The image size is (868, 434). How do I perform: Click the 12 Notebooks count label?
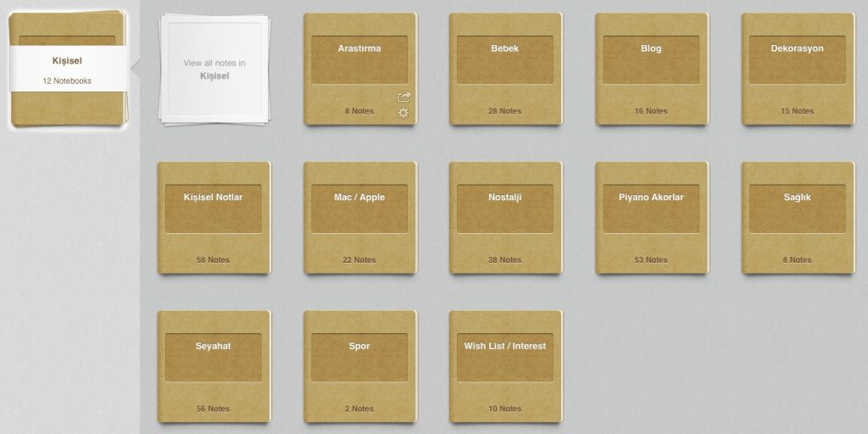point(67,81)
